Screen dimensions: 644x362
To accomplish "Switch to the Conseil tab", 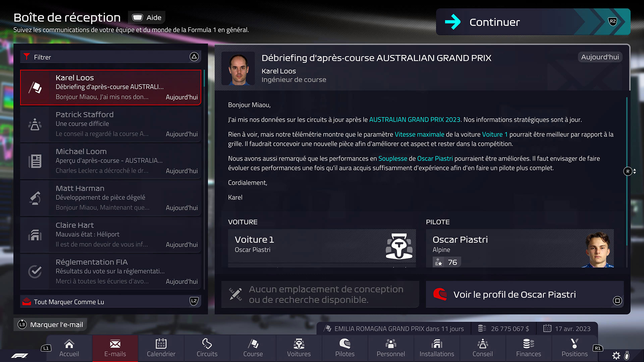I will 483,348.
